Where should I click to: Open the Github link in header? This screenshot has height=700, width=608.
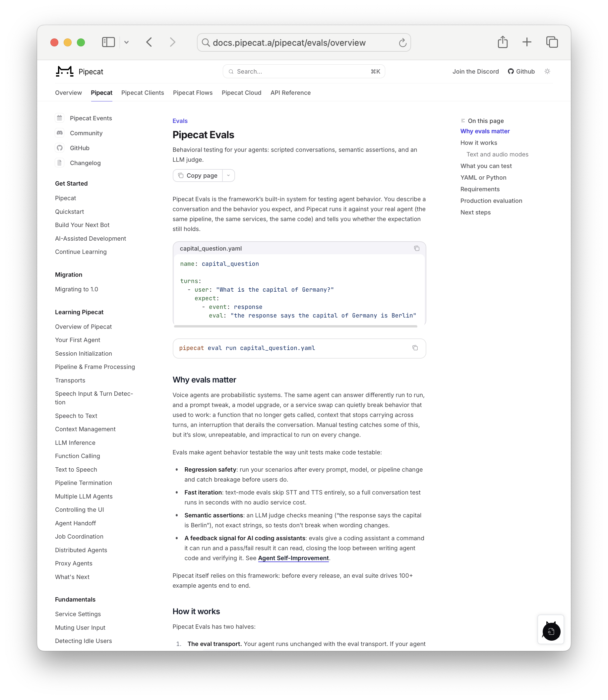521,71
